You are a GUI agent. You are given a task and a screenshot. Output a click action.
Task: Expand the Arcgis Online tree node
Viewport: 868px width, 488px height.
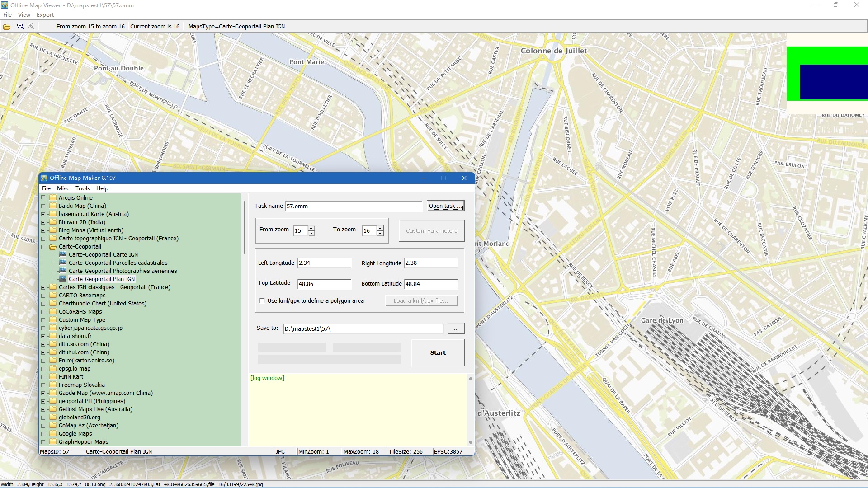click(x=43, y=197)
